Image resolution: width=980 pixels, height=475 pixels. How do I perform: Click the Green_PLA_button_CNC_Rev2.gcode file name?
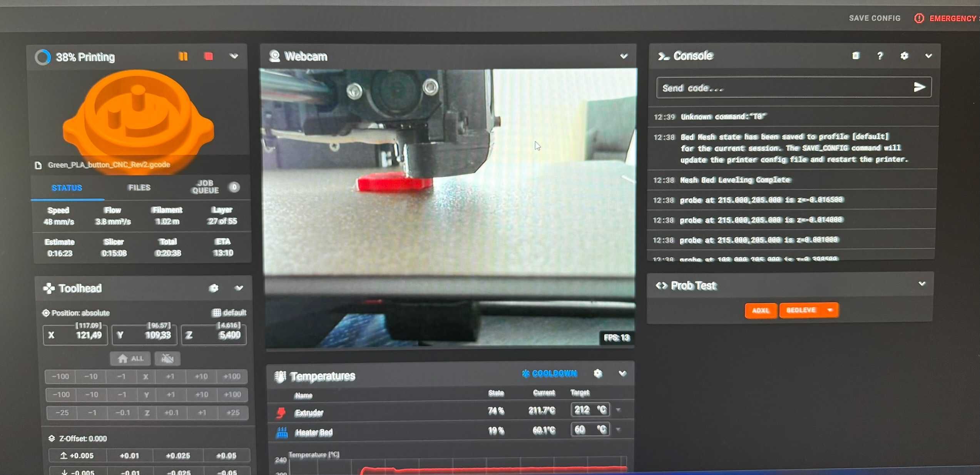pos(109,165)
